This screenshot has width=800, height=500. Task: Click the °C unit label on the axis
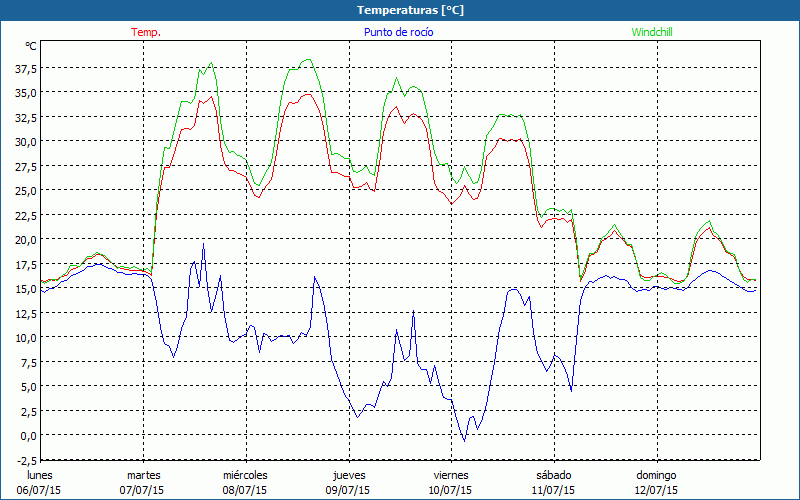(x=31, y=46)
